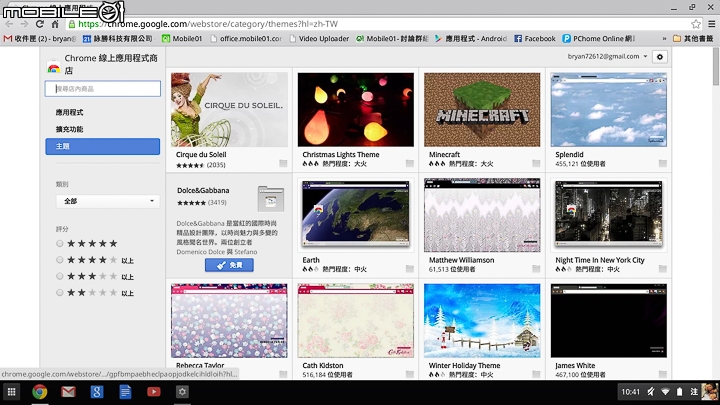Launch Chrome from the shelf
This screenshot has width=720, height=405.
coord(40,392)
